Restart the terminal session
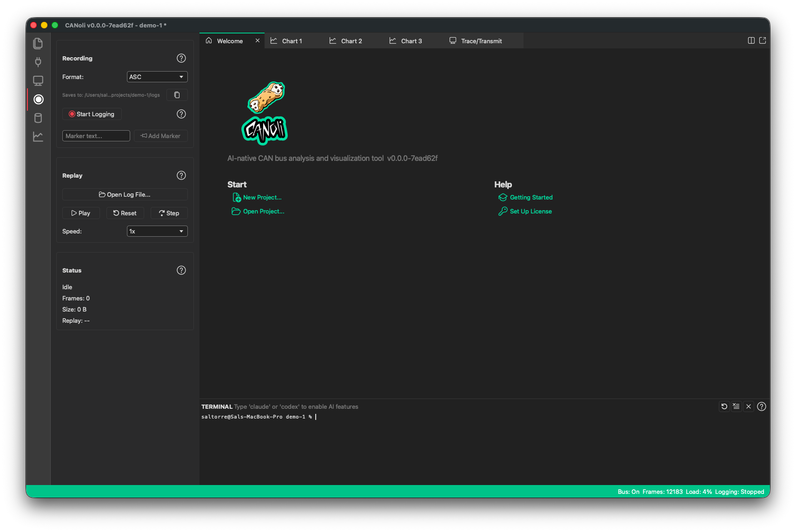Image resolution: width=796 pixels, height=532 pixels. pyautogui.click(x=724, y=406)
